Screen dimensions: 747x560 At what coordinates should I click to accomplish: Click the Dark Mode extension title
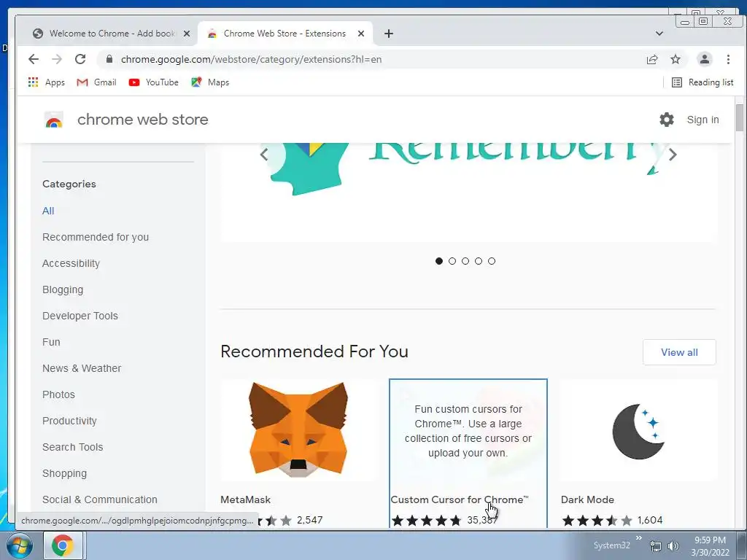587,499
